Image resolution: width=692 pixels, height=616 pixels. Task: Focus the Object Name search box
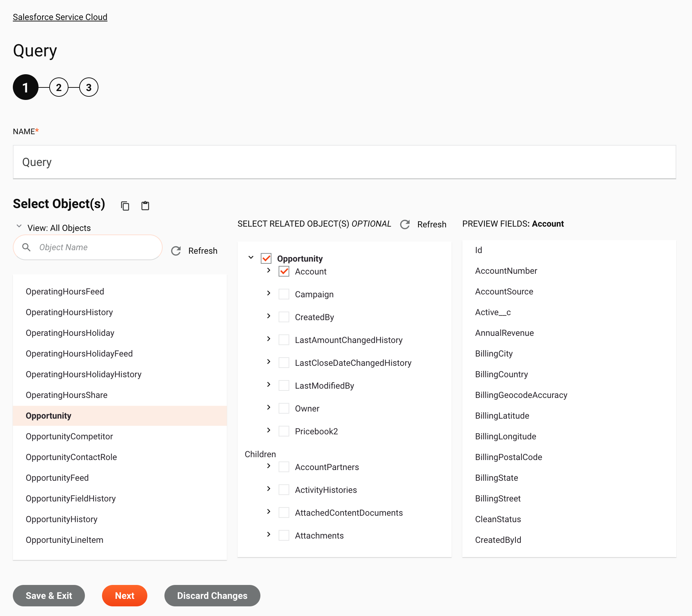88,247
